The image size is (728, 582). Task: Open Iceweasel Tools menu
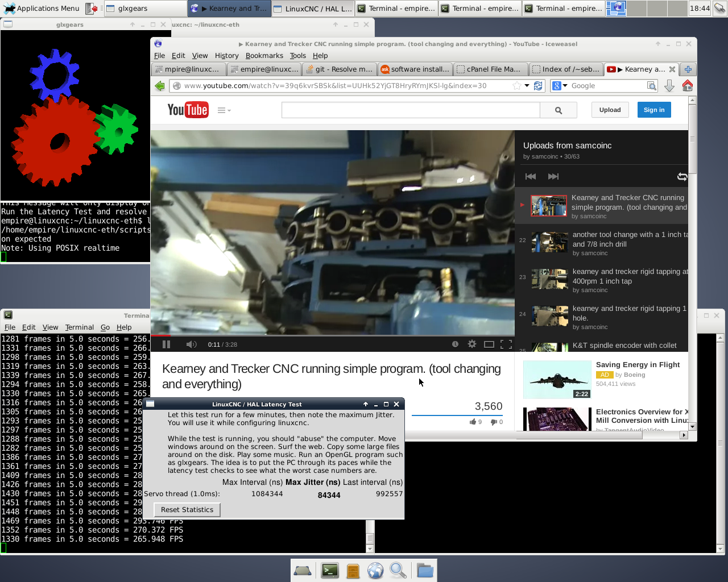(x=297, y=56)
